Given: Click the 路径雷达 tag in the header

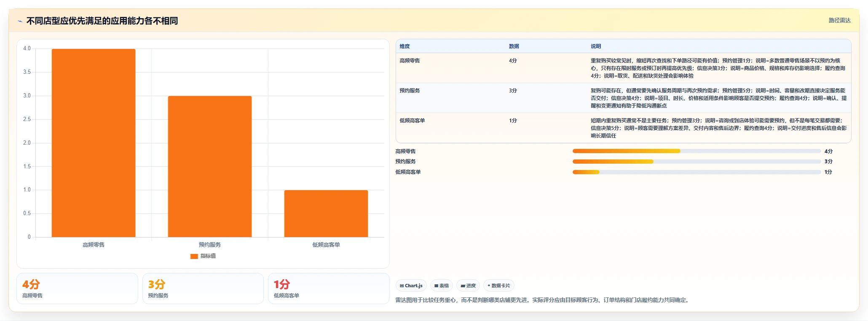Looking at the screenshot, I should click(839, 20).
